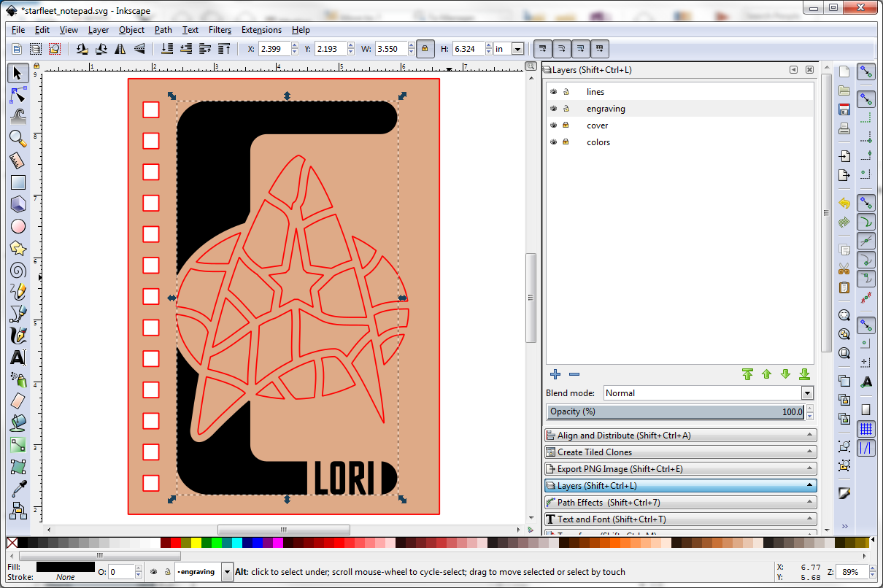The height and width of the screenshot is (588, 883).
Task: Click the Save document icon
Action: (844, 109)
